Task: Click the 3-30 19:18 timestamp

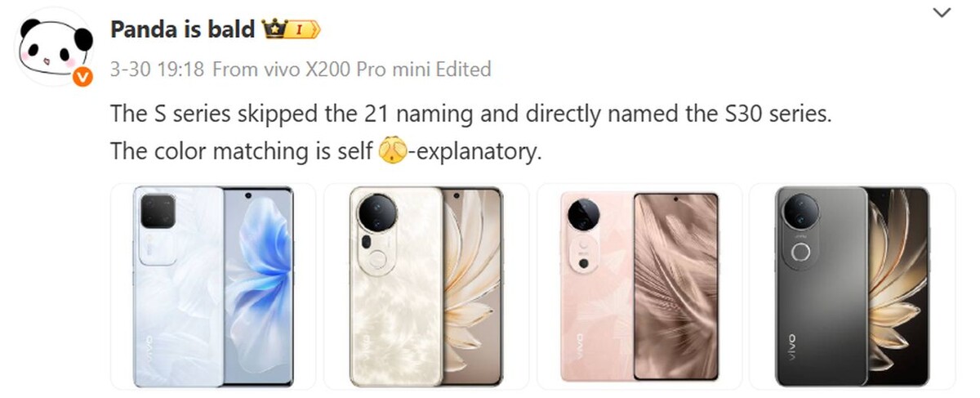Action: point(157,69)
